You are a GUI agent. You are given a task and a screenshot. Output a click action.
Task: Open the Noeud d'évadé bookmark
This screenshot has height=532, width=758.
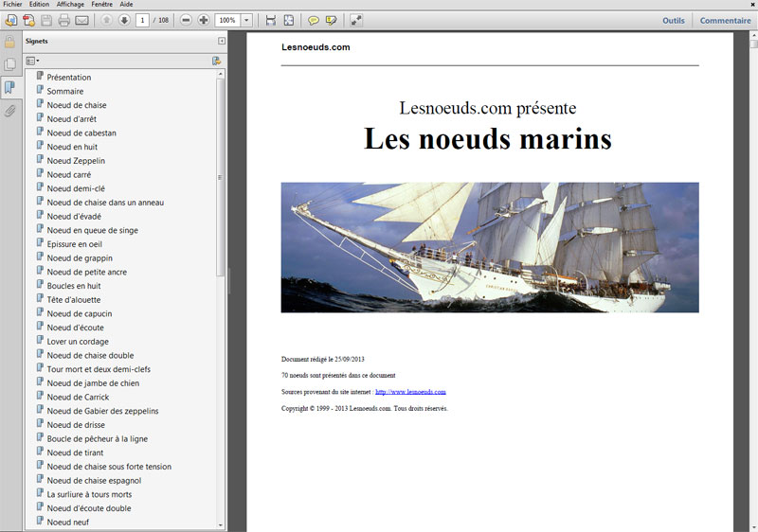click(74, 217)
